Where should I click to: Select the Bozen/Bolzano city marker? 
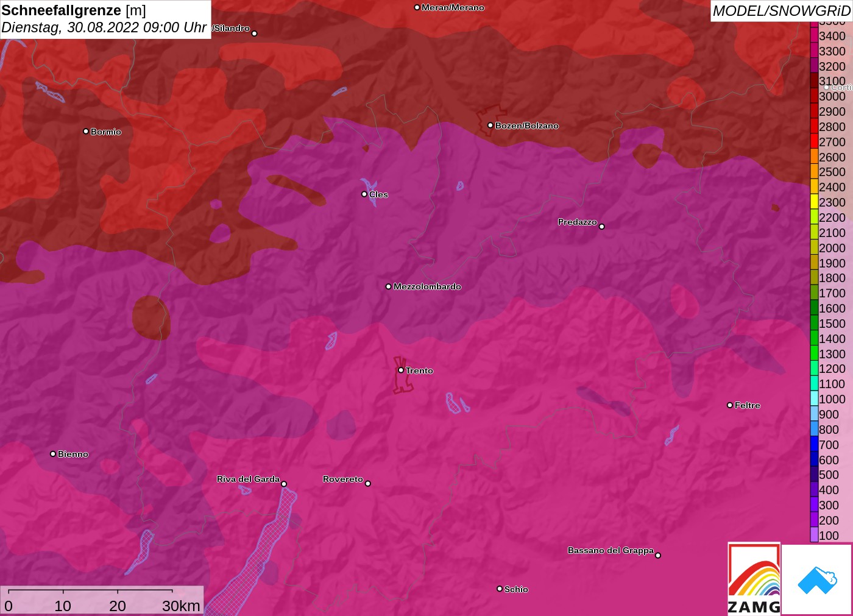(x=490, y=125)
